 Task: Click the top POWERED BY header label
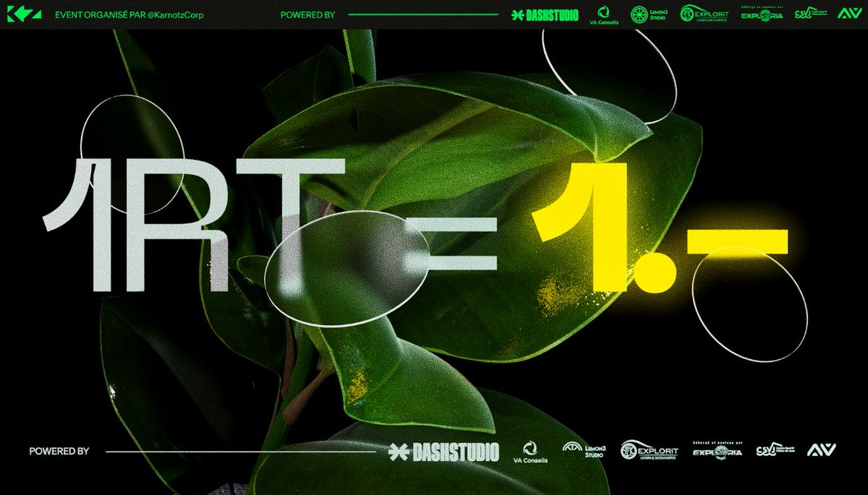click(x=308, y=14)
